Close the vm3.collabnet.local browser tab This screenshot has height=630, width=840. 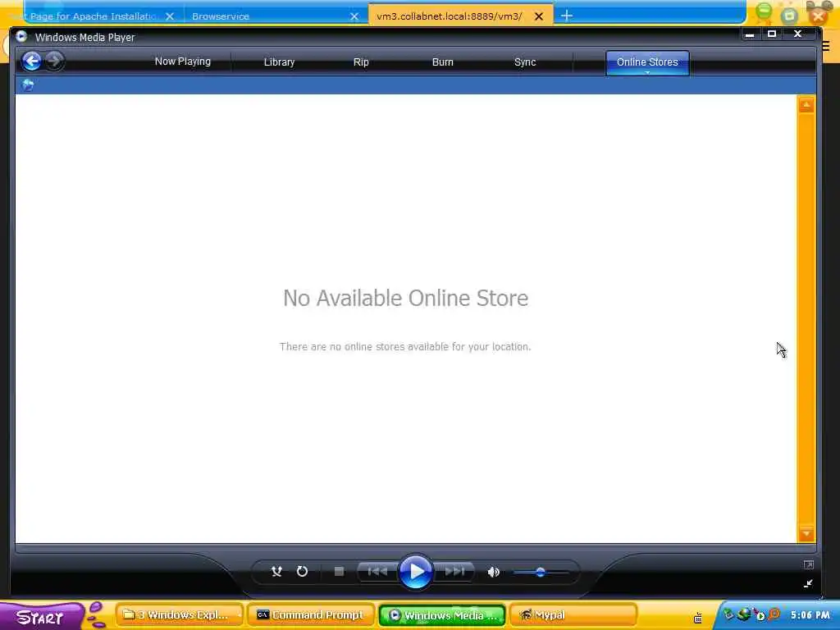point(539,16)
